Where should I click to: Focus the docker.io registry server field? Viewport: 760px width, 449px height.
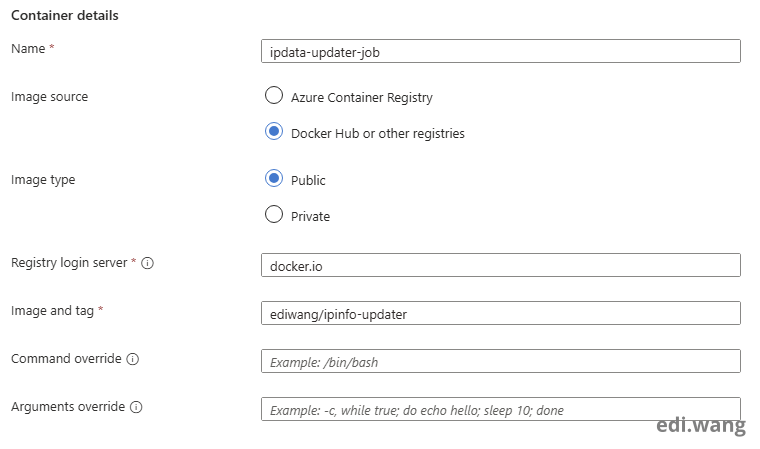tap(499, 265)
